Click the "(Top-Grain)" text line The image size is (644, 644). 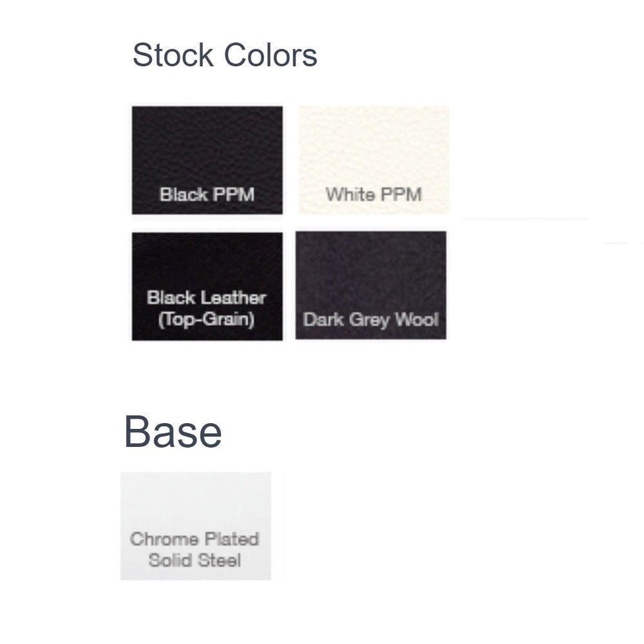coord(207,319)
